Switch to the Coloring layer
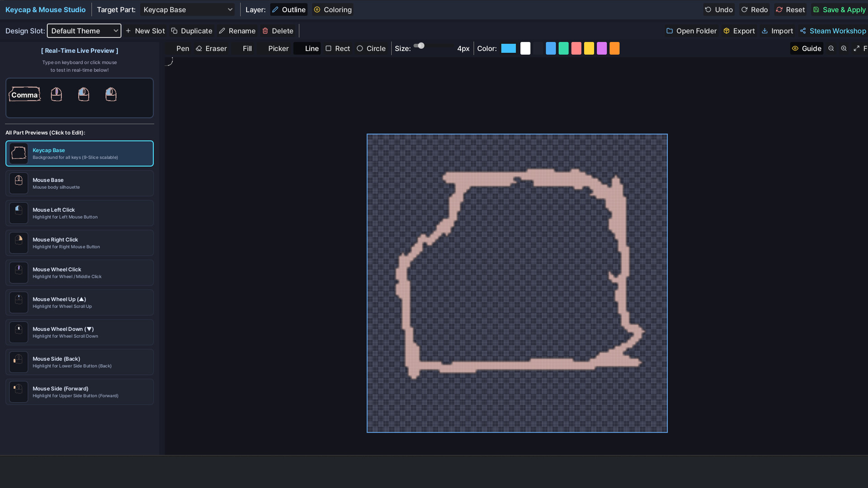 (x=333, y=9)
